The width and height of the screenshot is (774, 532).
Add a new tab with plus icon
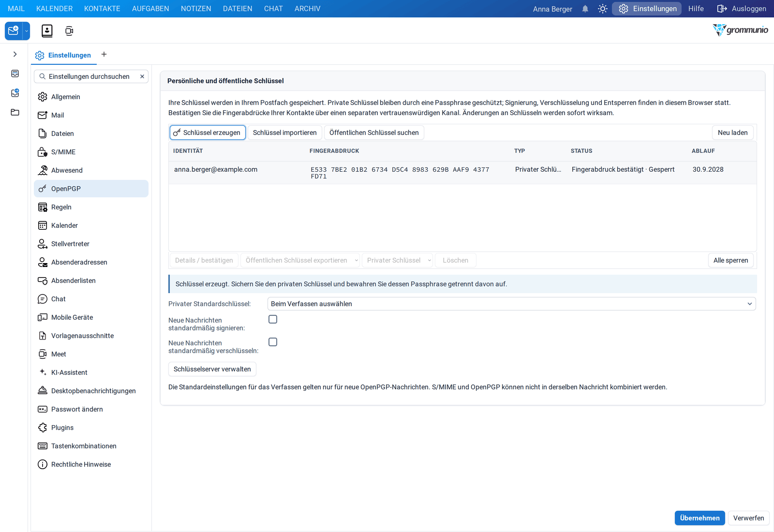104,54
